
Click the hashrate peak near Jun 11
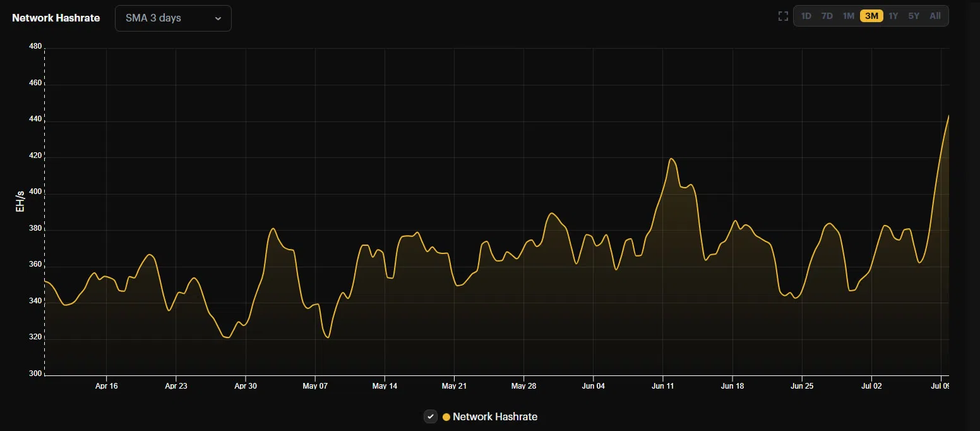point(671,159)
